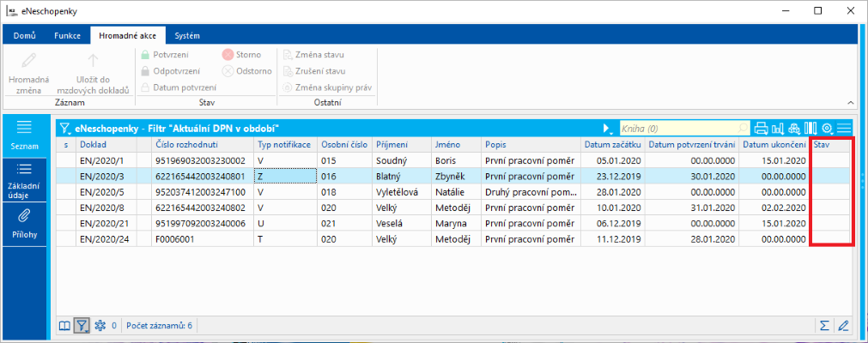The image size is (868, 343).
Task: Click the Změna stavu button
Action: click(x=314, y=55)
